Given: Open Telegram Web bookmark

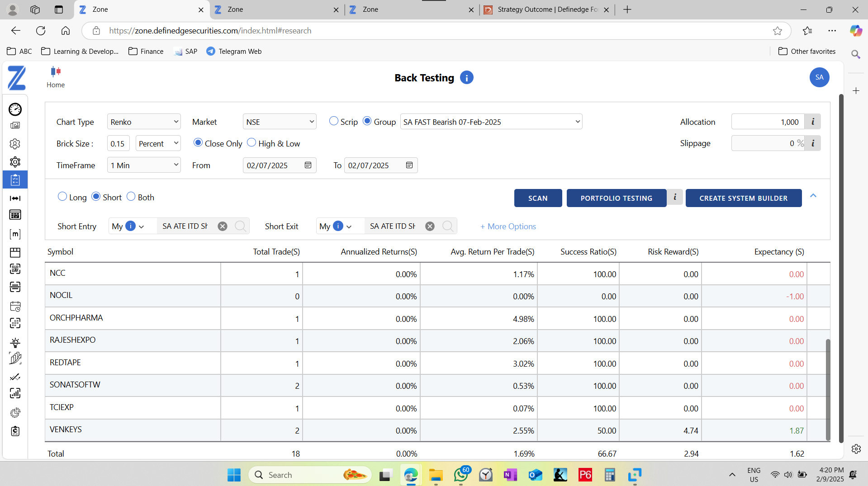Looking at the screenshot, I should (234, 51).
